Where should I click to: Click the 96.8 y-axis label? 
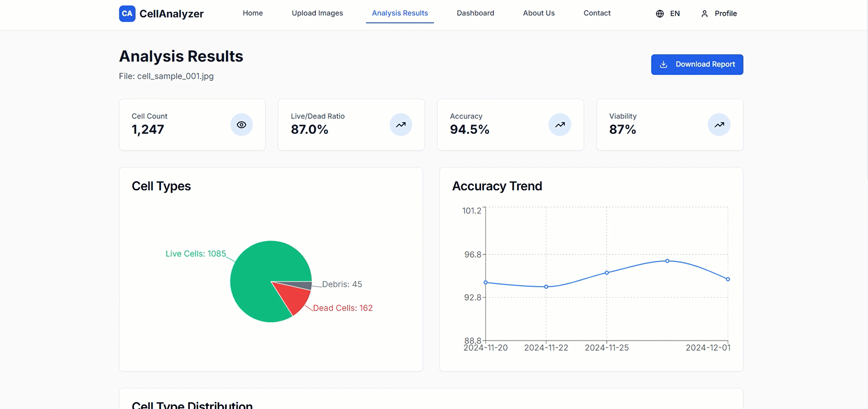click(473, 254)
